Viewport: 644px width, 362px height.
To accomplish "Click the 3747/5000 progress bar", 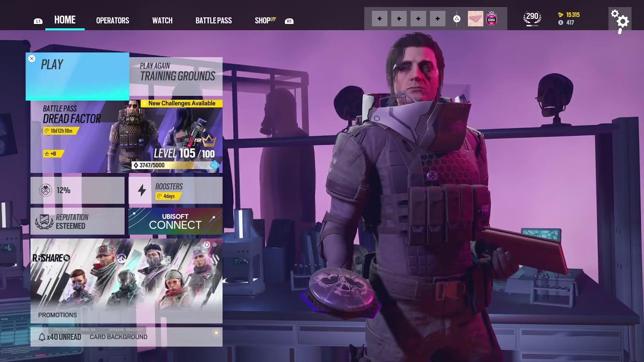I will click(174, 165).
